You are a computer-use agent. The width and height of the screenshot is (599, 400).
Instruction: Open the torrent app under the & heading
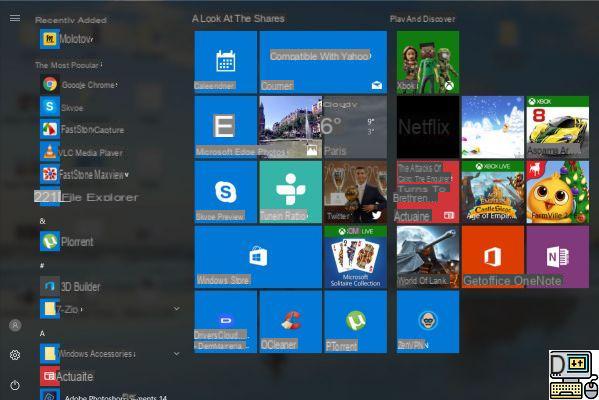67,241
